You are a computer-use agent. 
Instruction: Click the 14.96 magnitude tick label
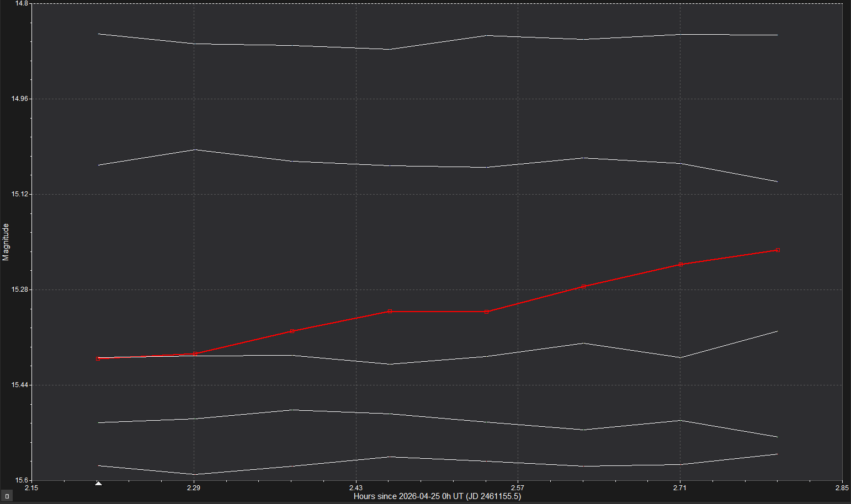pyautogui.click(x=19, y=99)
